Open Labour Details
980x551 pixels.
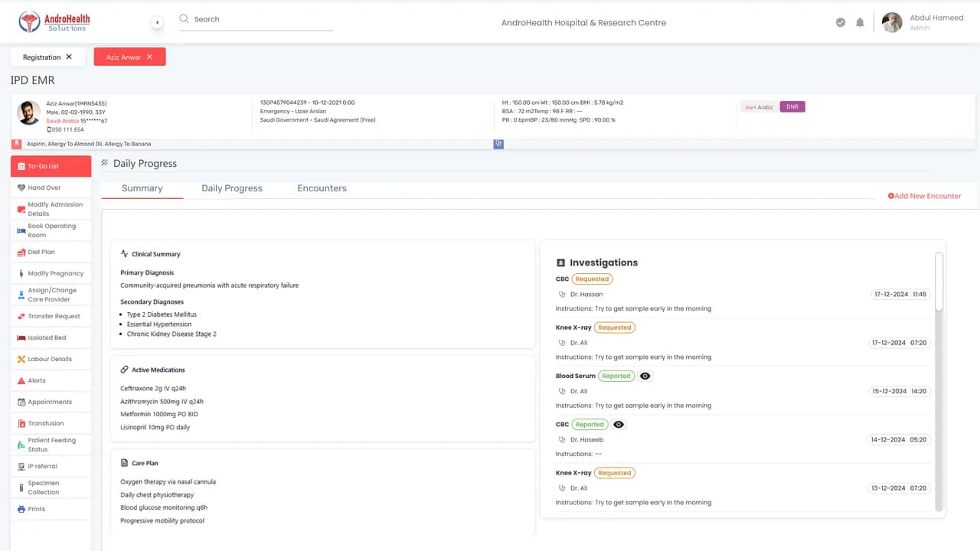tap(51, 359)
